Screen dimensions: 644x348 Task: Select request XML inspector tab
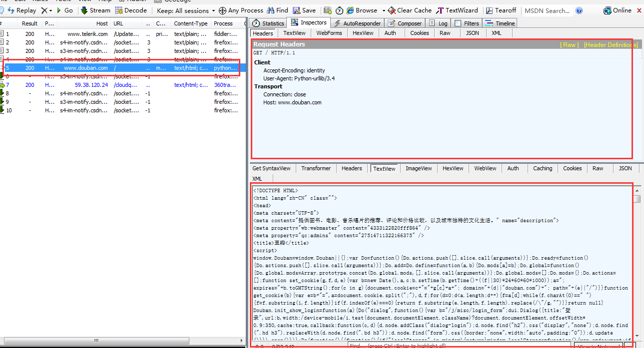click(496, 33)
